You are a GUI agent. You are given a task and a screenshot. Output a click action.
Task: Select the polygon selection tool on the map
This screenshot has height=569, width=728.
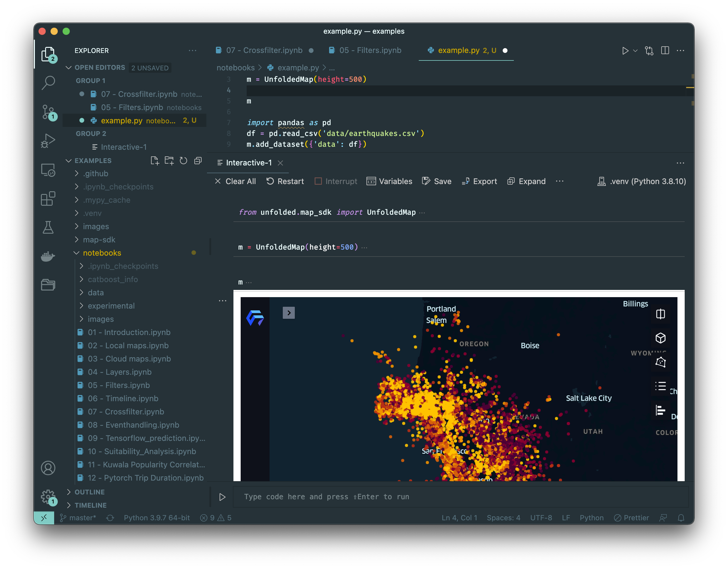point(661,362)
